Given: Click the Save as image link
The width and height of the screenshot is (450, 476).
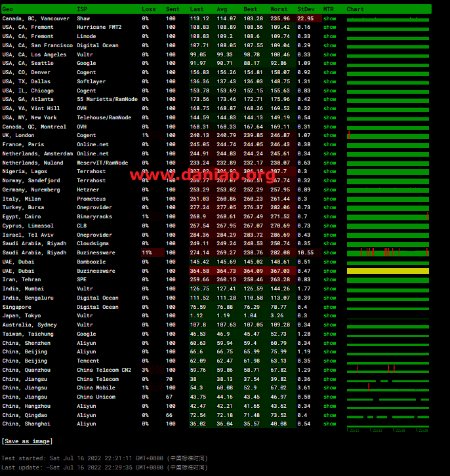Looking at the screenshot, I should (x=27, y=441).
